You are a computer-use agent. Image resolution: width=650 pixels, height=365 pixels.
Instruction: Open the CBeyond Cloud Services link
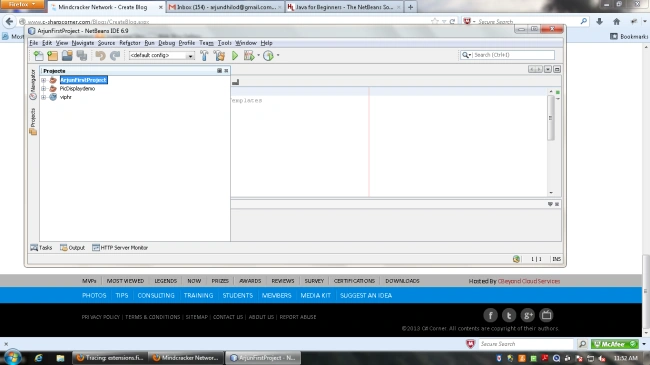[529, 281]
